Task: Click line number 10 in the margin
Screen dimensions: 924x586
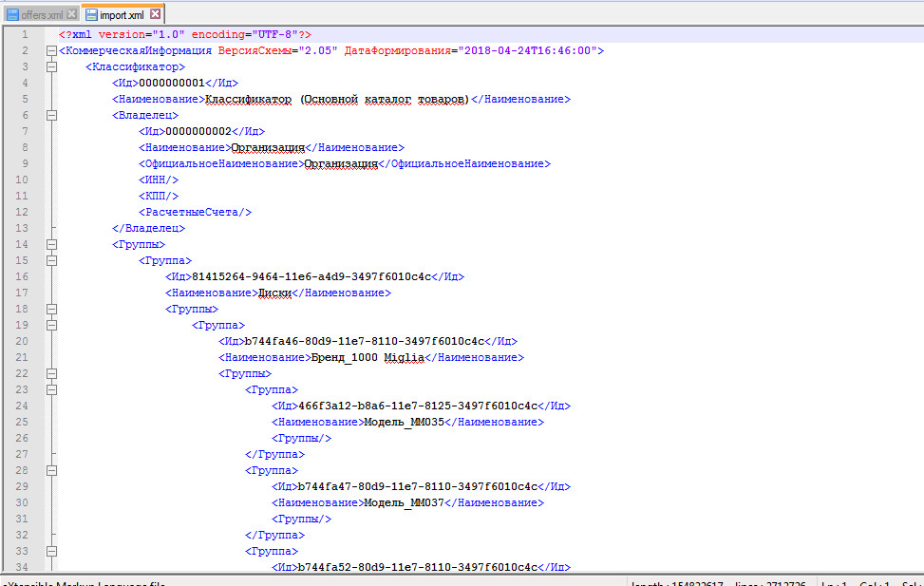Action: (x=22, y=180)
